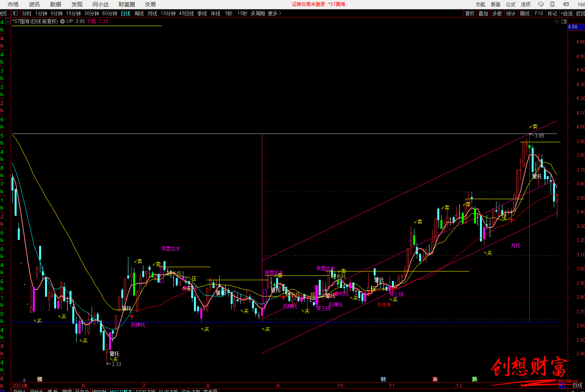The image size is (585, 392).
Task: Click the diamond icon at chart top right
Action: 557,22
